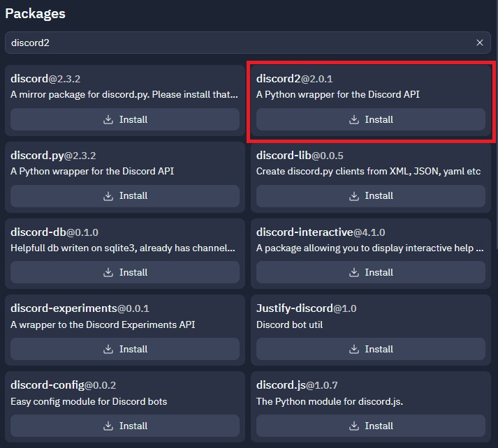This screenshot has width=498, height=448.
Task: Install the discord@2.3.2 package
Action: tap(125, 119)
